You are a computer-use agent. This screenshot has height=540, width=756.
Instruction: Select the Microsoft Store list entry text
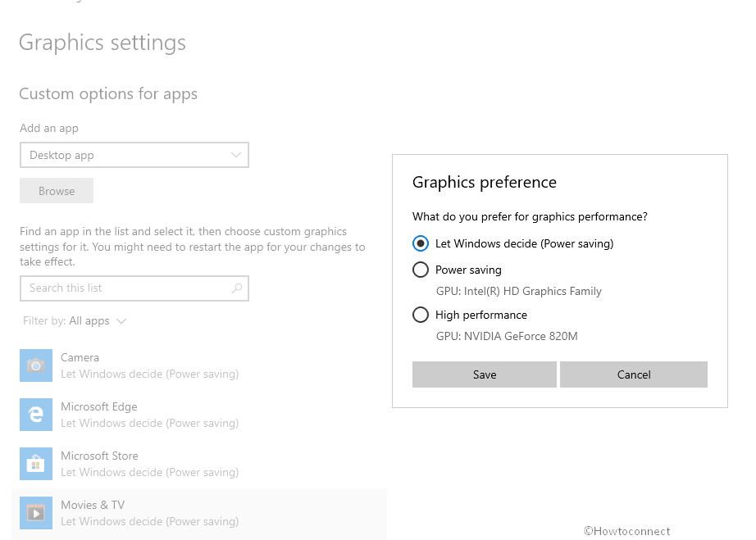[x=149, y=464]
